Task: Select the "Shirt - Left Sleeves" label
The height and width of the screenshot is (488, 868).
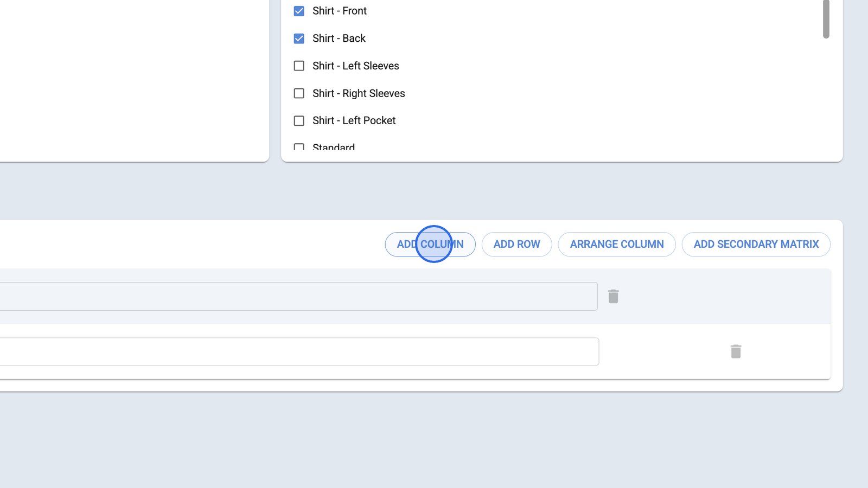Action: [356, 66]
